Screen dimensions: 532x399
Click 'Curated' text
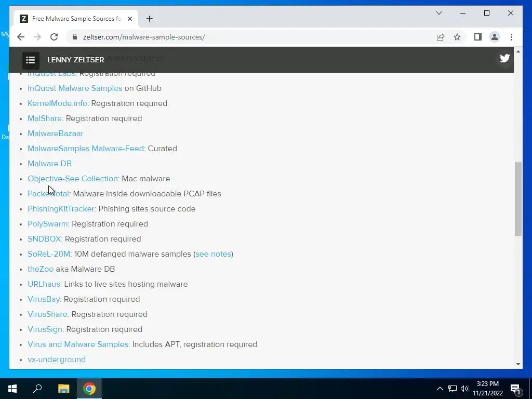162,148
